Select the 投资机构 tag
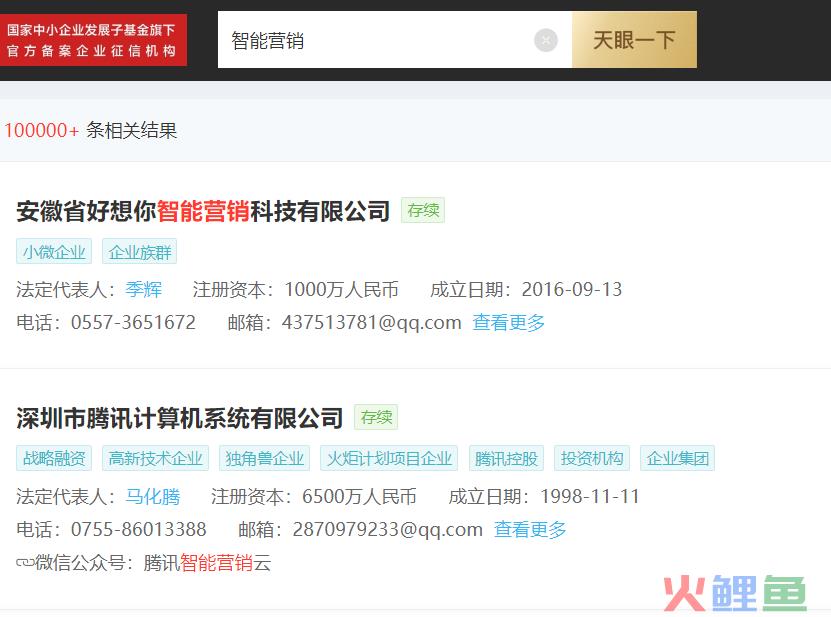 pyautogui.click(x=592, y=458)
